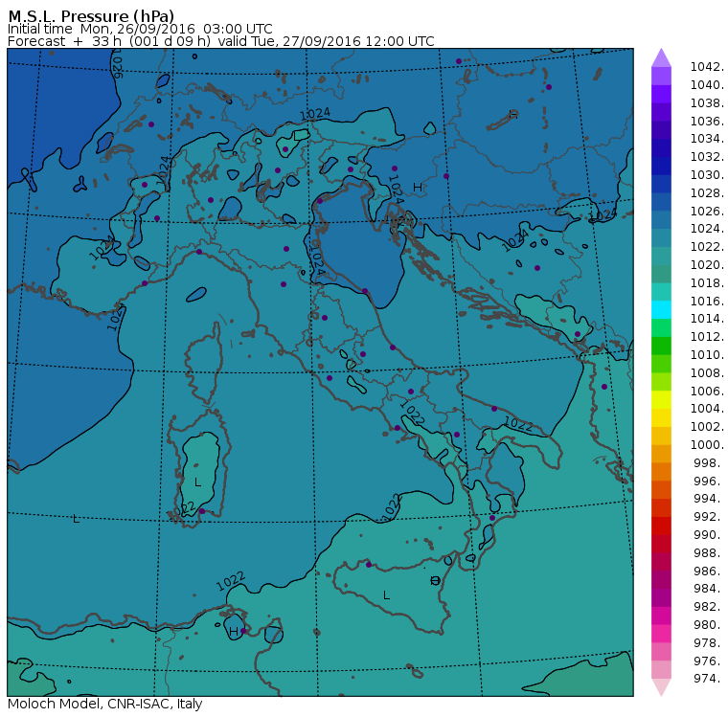Click the 1016. legend label

tap(707, 302)
